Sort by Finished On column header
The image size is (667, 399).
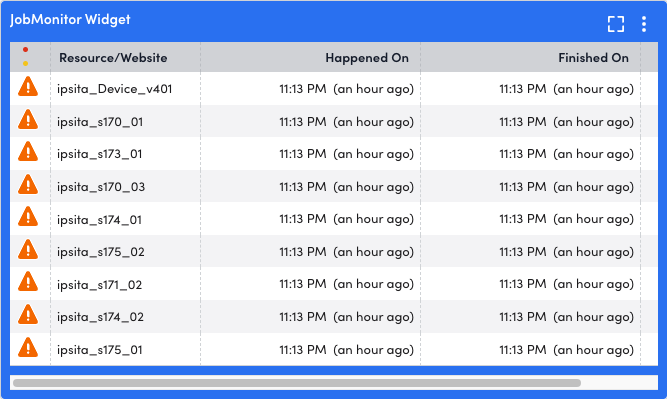point(593,57)
